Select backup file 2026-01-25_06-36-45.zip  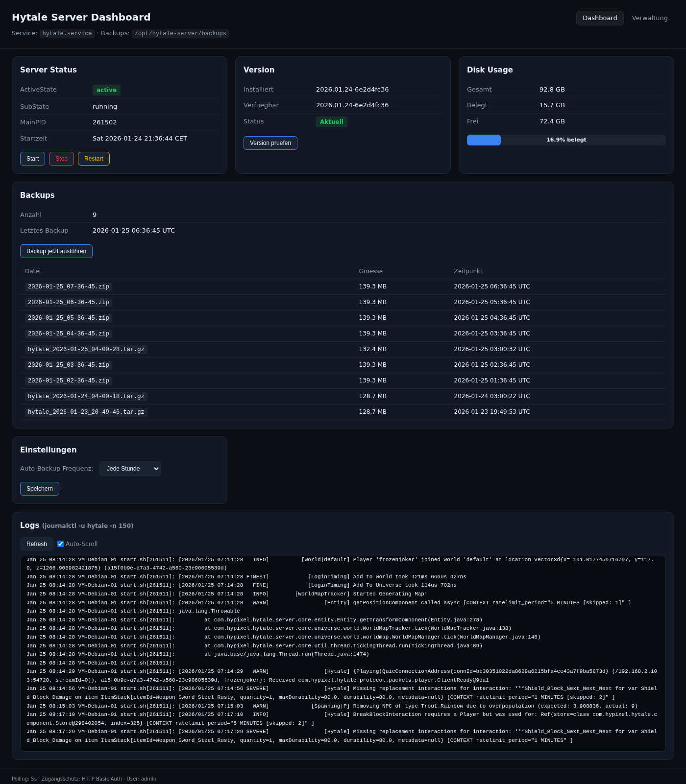[x=69, y=303]
